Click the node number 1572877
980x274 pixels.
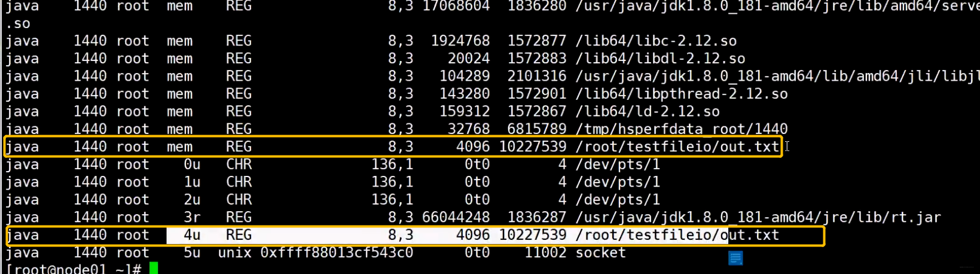[537, 41]
